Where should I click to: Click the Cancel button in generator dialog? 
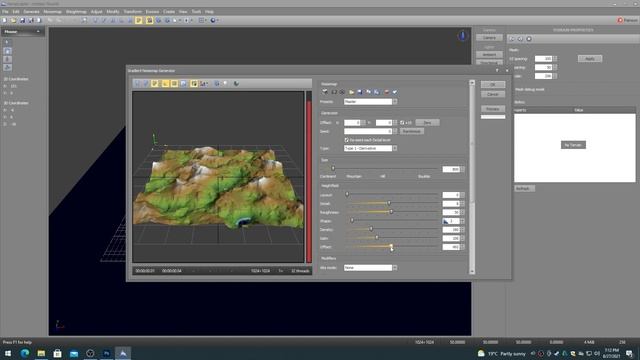(x=493, y=94)
